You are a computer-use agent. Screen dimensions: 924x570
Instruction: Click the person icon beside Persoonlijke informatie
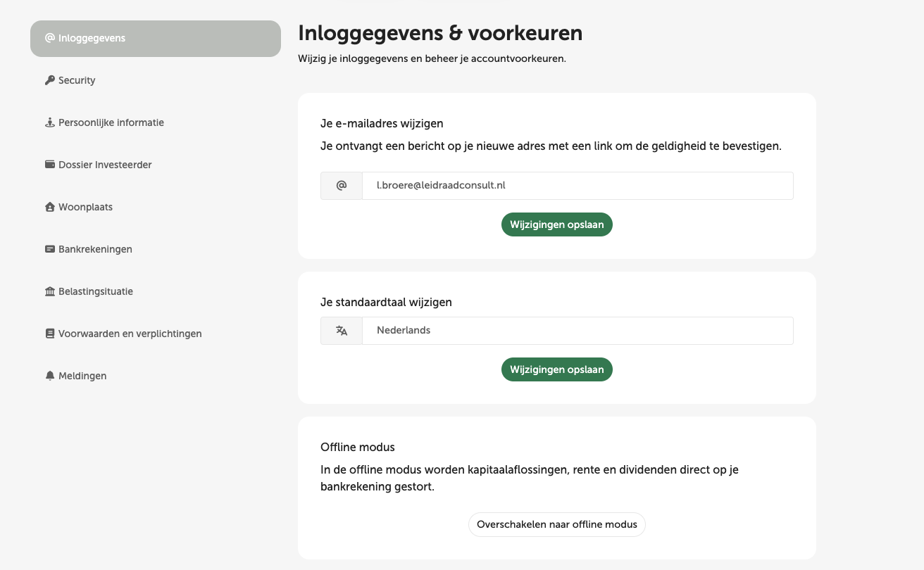(x=49, y=122)
